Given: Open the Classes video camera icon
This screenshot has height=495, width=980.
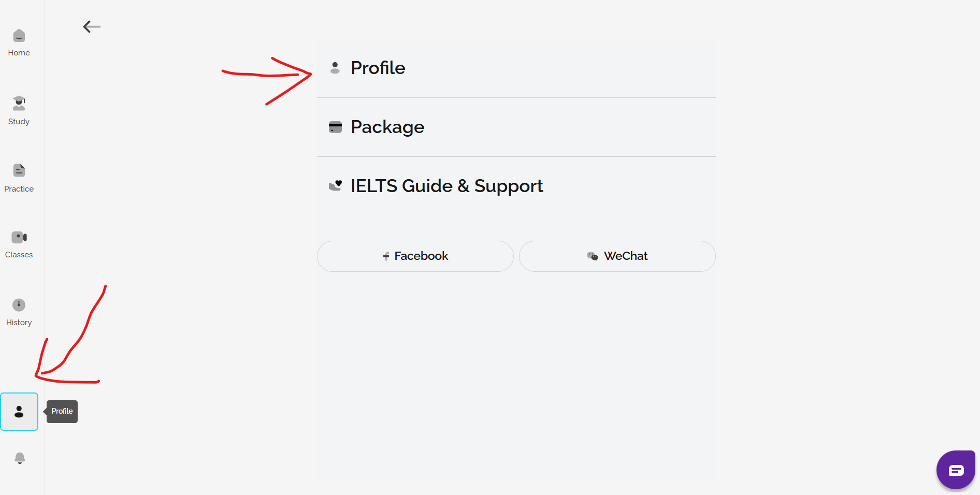Looking at the screenshot, I should pos(19,237).
